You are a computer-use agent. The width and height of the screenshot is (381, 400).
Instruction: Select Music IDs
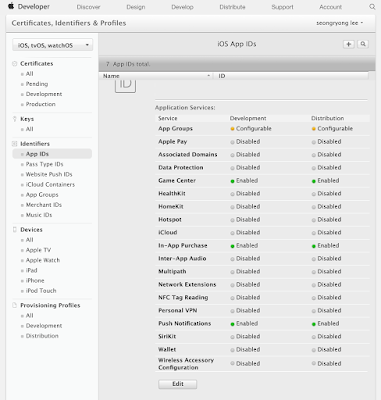pyautogui.click(x=39, y=215)
